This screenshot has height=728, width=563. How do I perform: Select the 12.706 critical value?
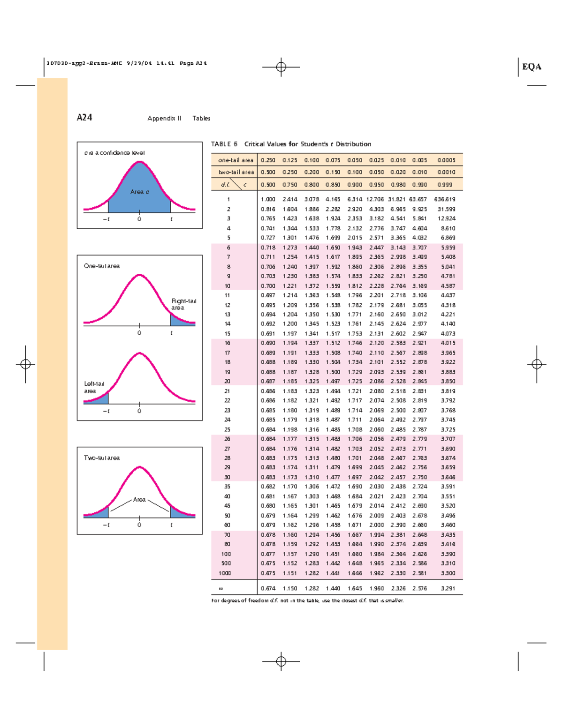click(375, 200)
